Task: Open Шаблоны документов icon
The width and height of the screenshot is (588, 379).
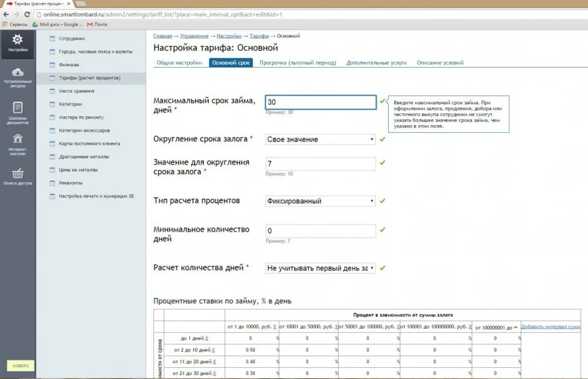Action: (18, 108)
